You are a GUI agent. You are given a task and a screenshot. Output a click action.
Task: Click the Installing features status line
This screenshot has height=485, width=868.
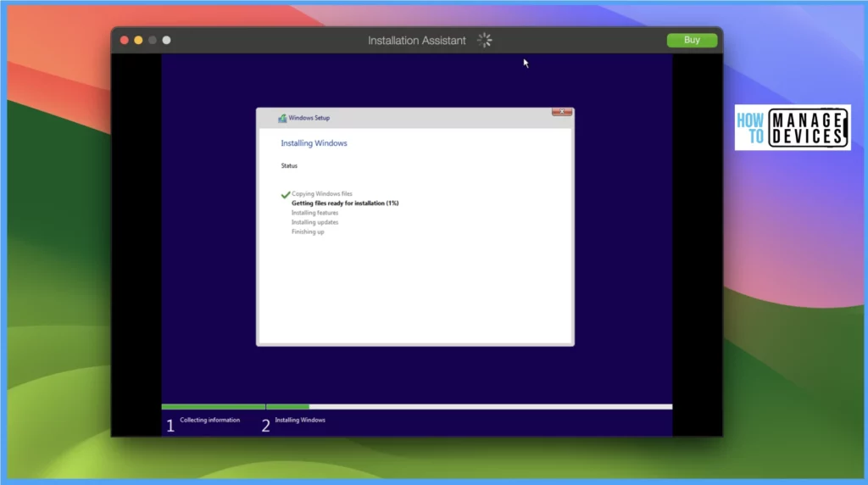[x=314, y=213]
